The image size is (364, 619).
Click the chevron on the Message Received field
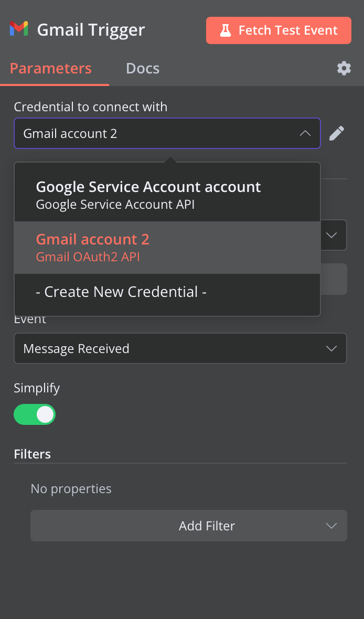tap(331, 348)
